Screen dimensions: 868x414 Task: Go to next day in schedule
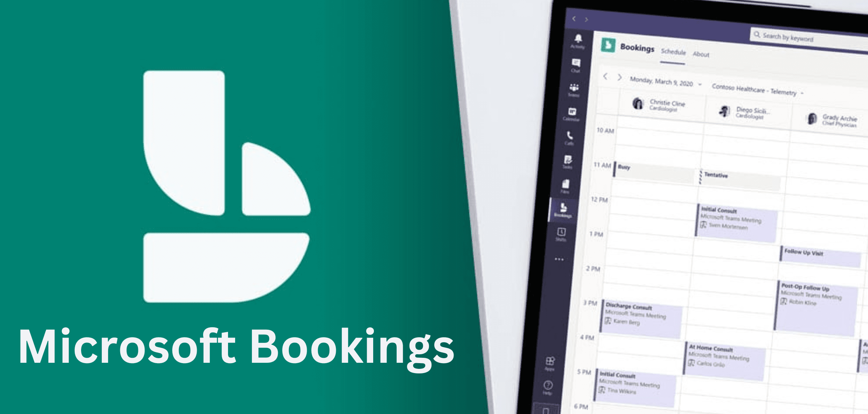pos(619,77)
